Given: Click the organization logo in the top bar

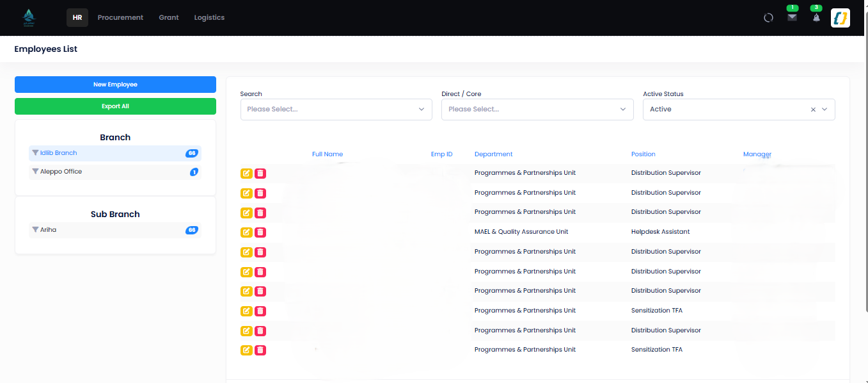Looking at the screenshot, I should 29,18.
